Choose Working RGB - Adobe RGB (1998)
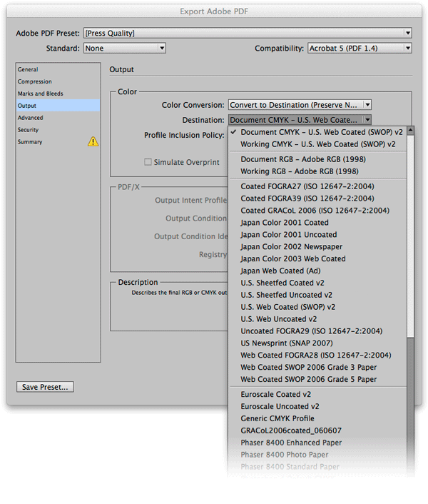 (317, 171)
